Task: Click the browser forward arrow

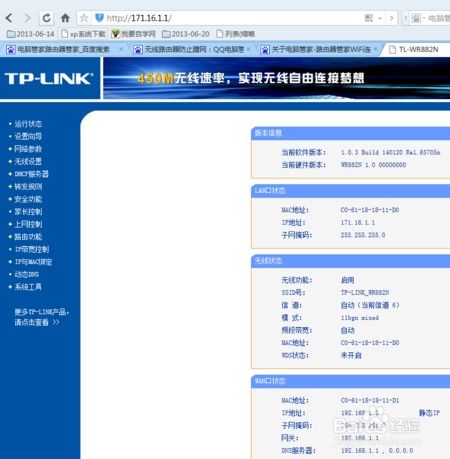Action: [x=28, y=18]
